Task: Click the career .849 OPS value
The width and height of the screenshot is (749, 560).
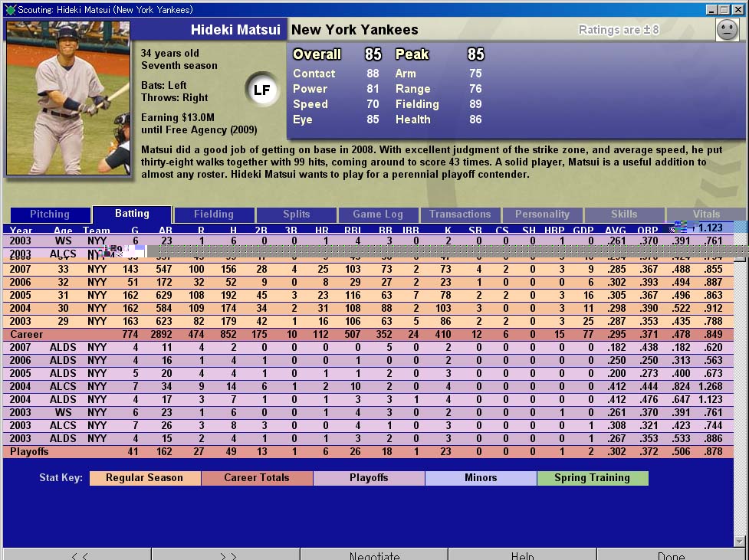Action: coord(713,334)
